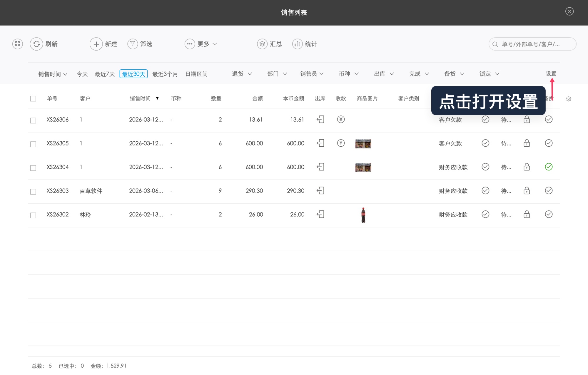Switch to the 最近7天 filter tab
The image size is (588, 375).
pyautogui.click(x=104, y=74)
